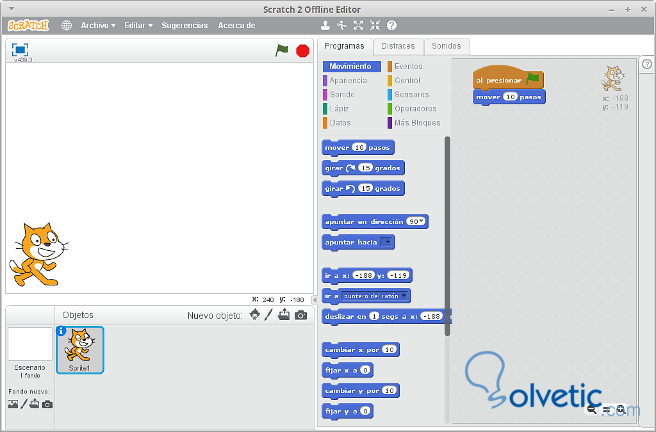The image size is (656, 432).
Task: Open Acerca de
Action: coord(236,26)
